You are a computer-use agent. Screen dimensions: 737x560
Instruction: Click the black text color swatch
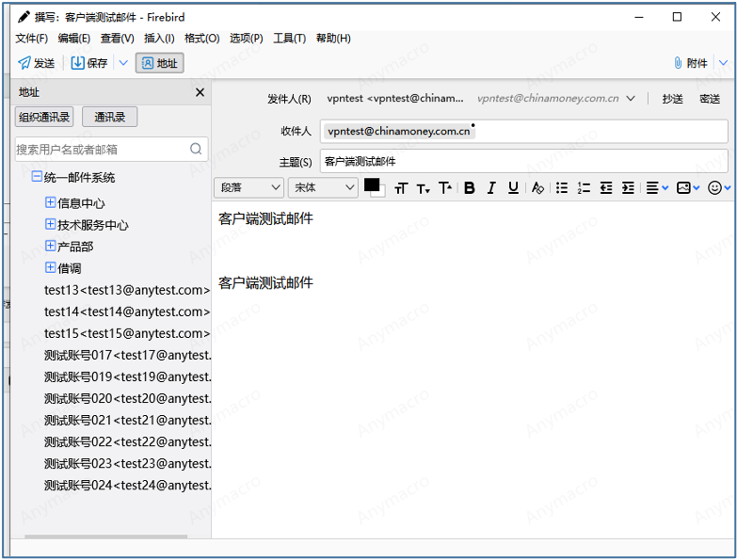tap(371, 185)
